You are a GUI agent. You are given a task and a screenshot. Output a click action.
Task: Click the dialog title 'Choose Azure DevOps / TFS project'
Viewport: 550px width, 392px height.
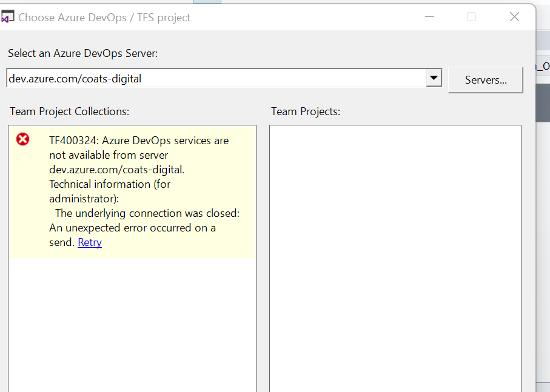tap(104, 17)
